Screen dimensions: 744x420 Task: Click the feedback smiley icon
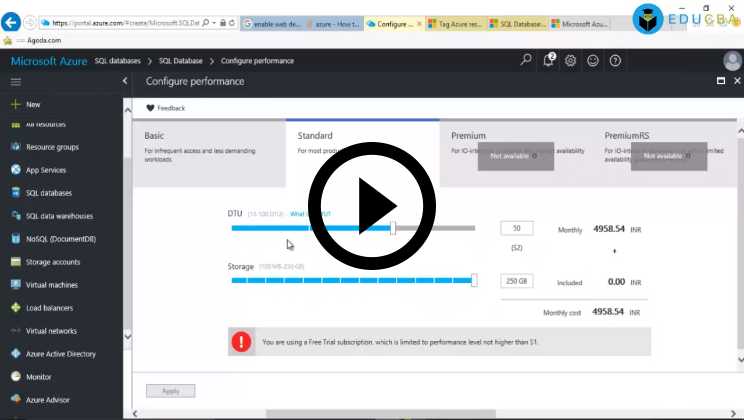tap(593, 61)
